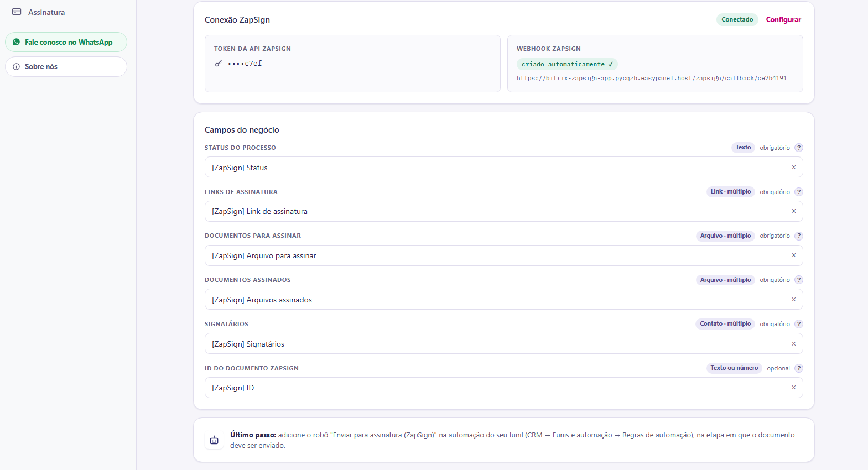Open help icon for Signatários
This screenshot has height=470, width=868.
798,324
